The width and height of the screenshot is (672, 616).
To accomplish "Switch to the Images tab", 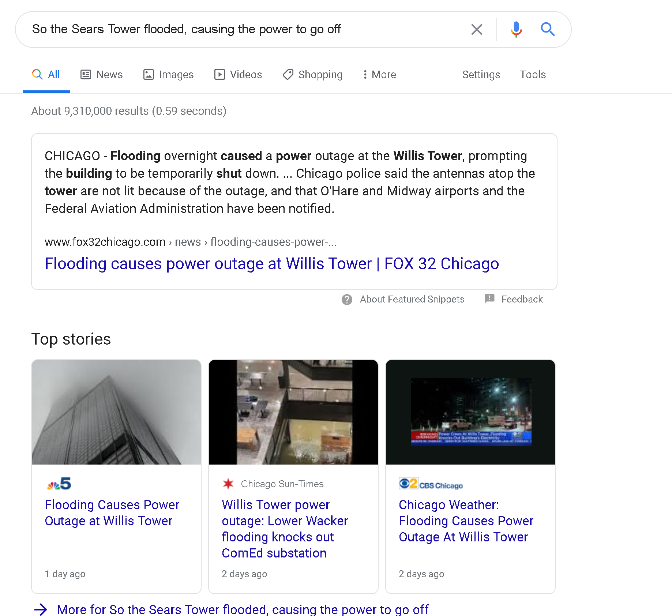I will click(x=169, y=75).
